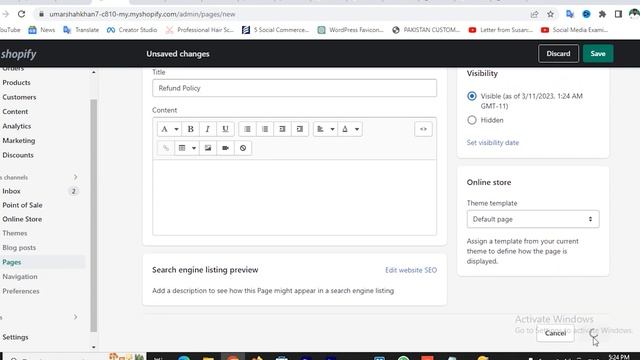
Task: Toggle bold formatting in content editor
Action: click(190, 129)
